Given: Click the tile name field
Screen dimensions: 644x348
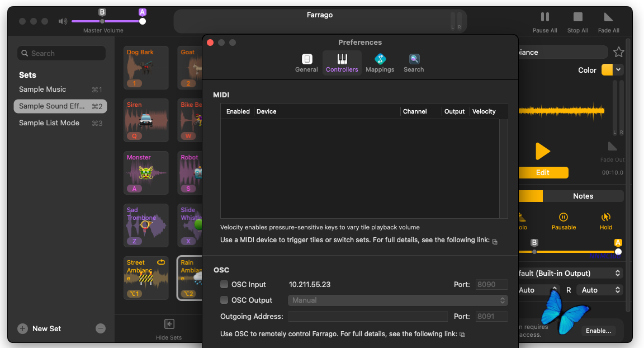Looking at the screenshot, I should 563,52.
